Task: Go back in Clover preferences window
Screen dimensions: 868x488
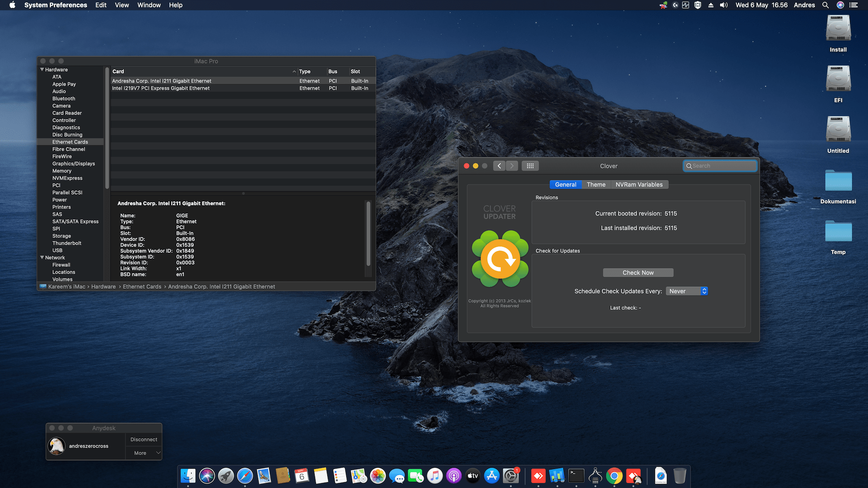Action: coord(499,166)
